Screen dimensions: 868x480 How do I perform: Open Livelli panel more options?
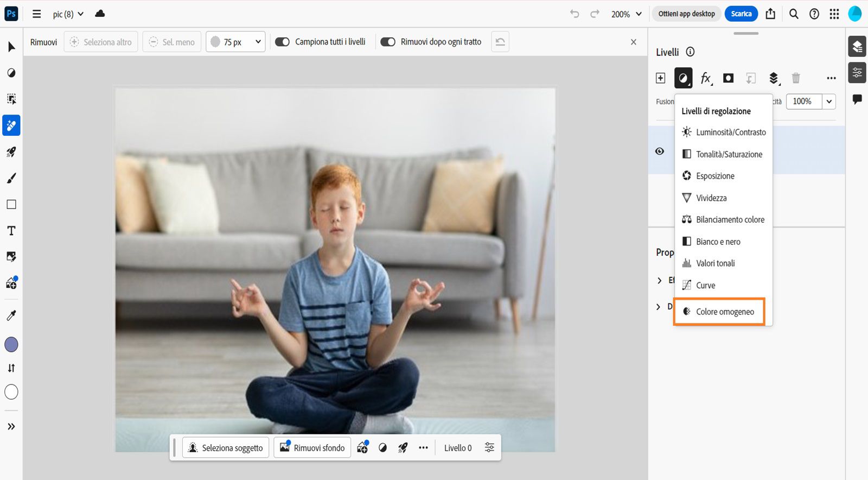pyautogui.click(x=831, y=78)
